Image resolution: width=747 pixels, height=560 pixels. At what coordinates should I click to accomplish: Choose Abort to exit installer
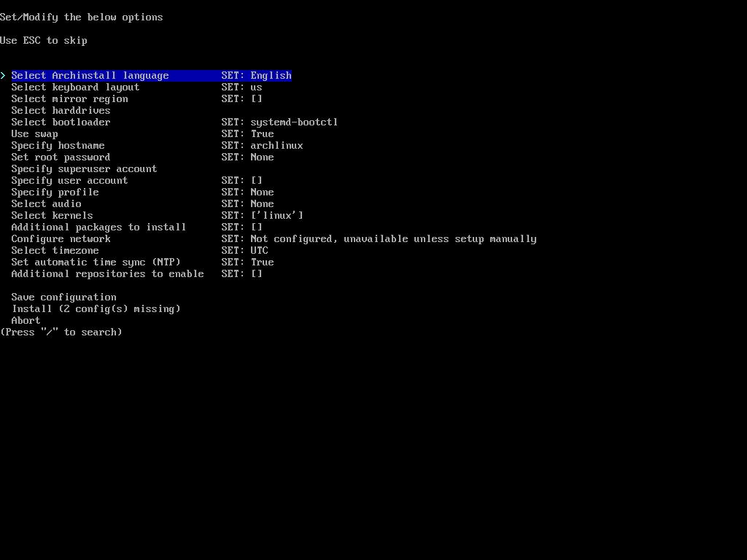point(26,321)
